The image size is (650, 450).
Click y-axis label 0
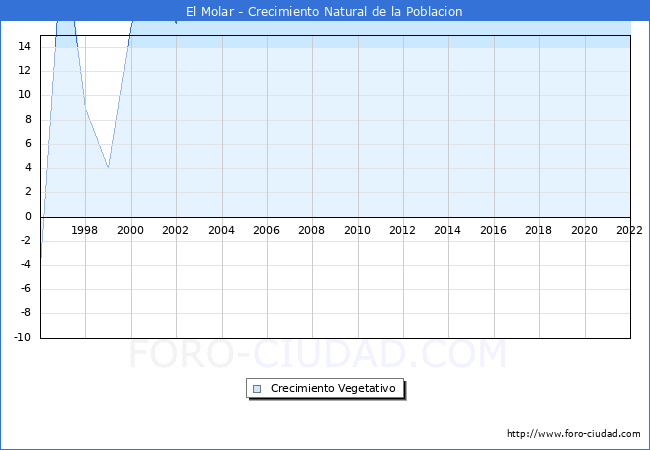click(x=28, y=216)
